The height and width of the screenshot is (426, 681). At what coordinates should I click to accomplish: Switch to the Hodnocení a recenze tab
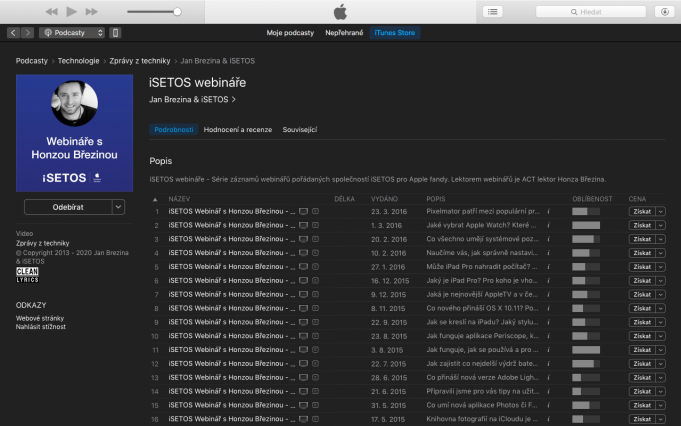238,130
